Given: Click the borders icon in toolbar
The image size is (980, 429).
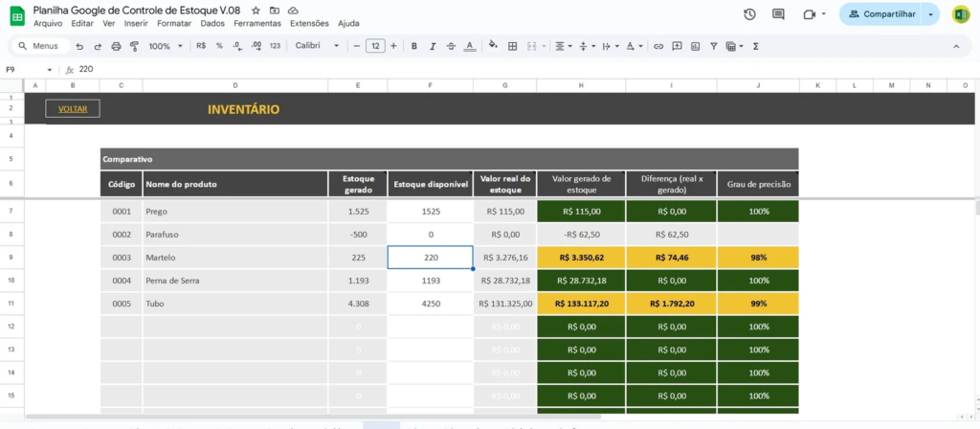Looking at the screenshot, I should (512, 46).
